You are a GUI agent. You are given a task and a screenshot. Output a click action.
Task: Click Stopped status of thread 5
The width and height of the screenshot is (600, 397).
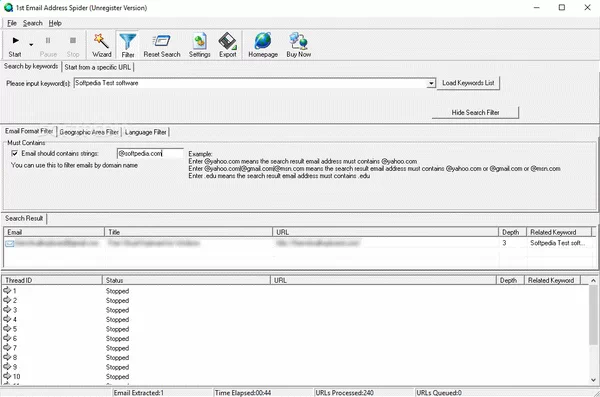[117, 329]
